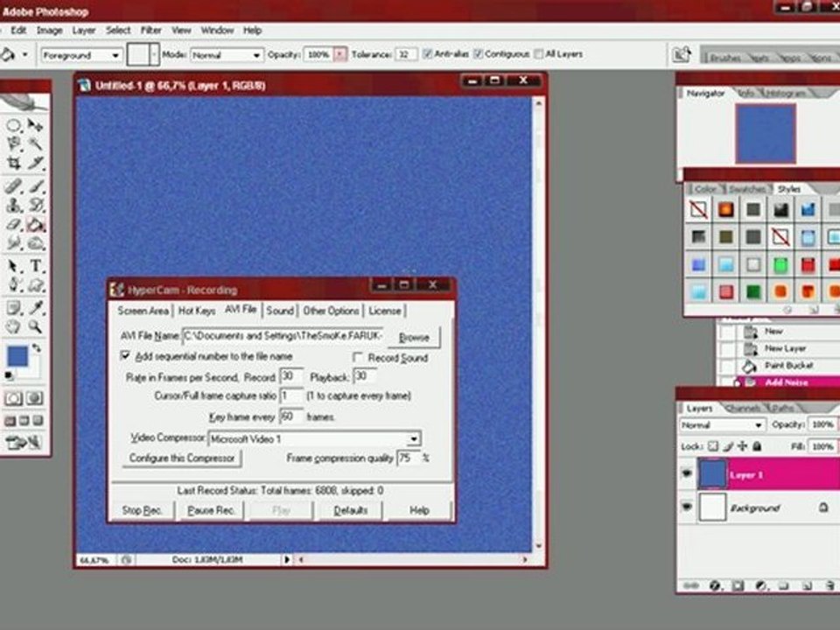Click the blue foreground color swatch

[17, 356]
